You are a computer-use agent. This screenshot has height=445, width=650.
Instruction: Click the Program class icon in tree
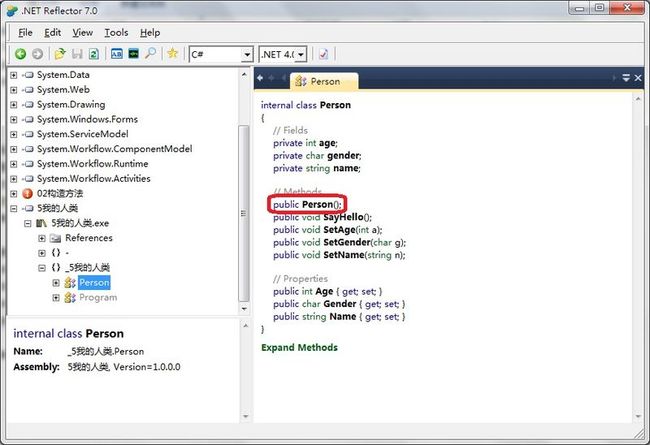70,298
